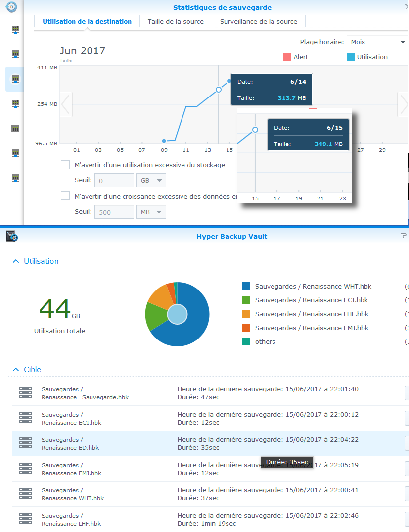Select Renaissance LHF.hbk in the Cible list
This screenshot has height=532, width=409.
coord(72,520)
